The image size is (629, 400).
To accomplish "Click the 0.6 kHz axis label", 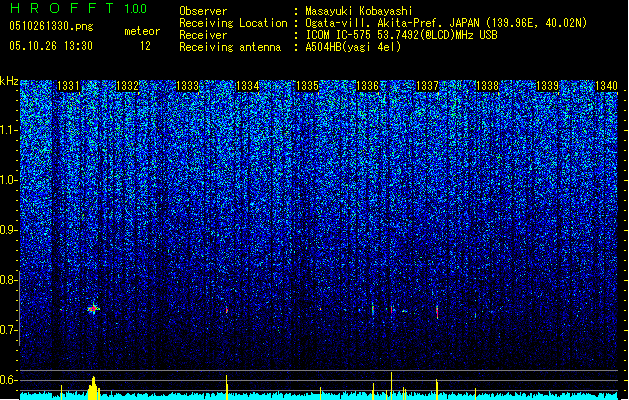I will tap(9, 380).
